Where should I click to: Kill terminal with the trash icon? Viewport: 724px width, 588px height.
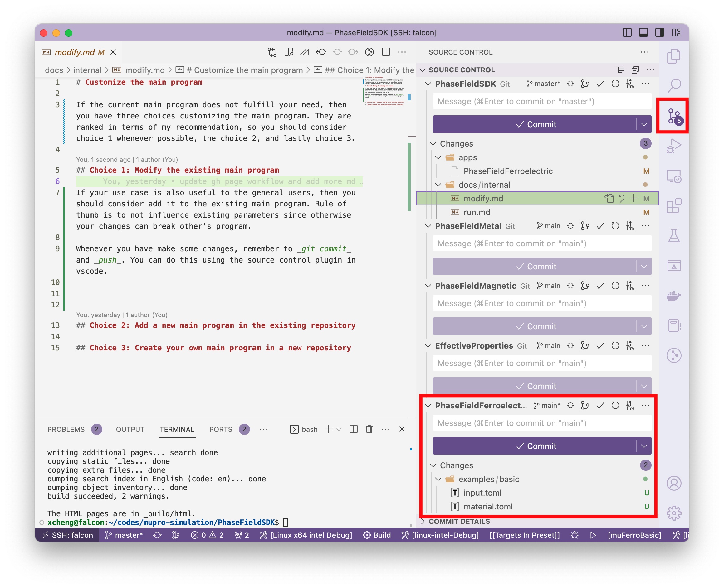369,429
